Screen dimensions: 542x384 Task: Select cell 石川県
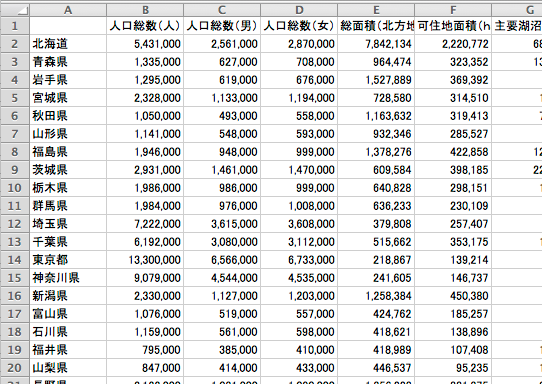click(x=68, y=331)
